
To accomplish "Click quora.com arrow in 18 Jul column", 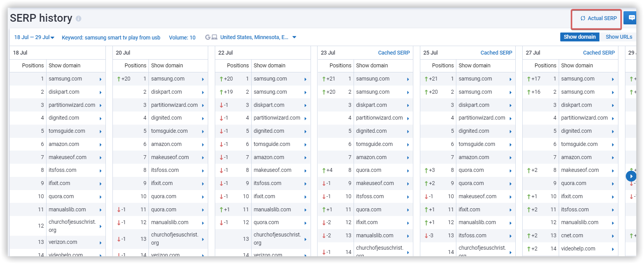I will 100,197.
